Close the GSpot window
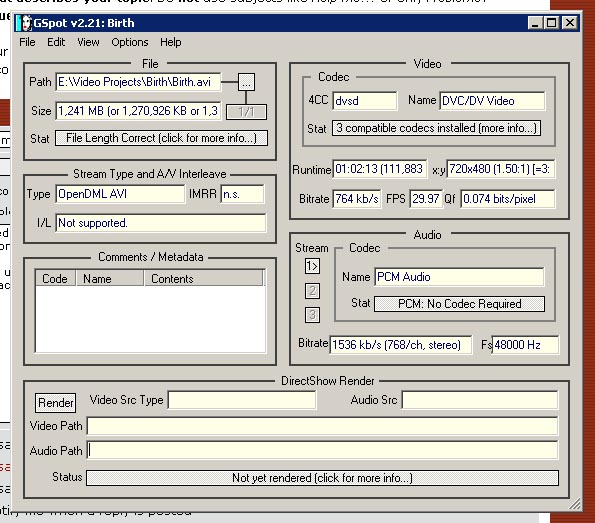 click(x=570, y=23)
